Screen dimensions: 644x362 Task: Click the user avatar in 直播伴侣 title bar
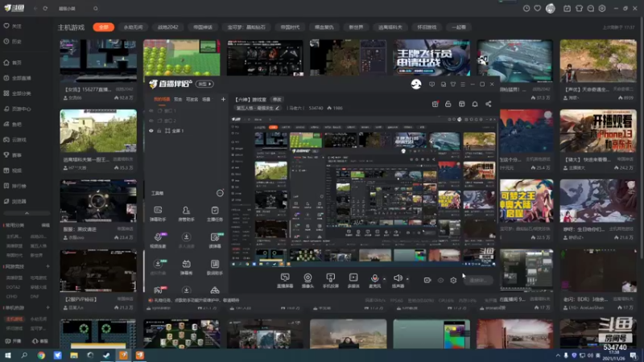point(416,84)
